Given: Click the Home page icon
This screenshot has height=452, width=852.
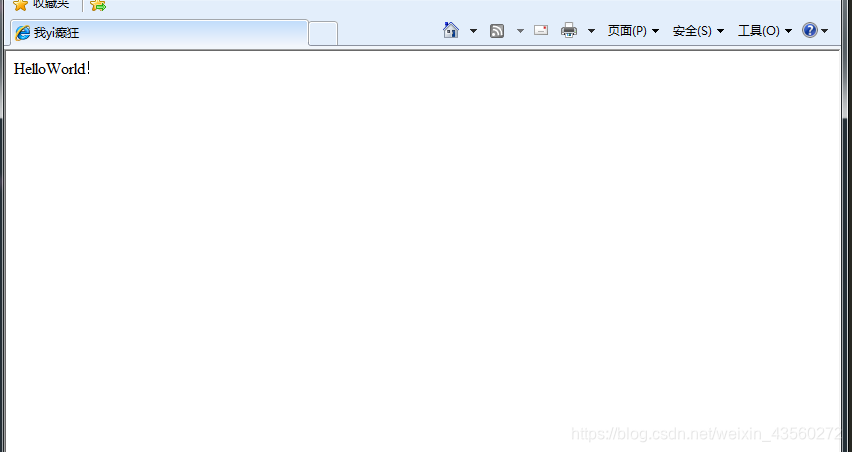Looking at the screenshot, I should pyautogui.click(x=451, y=30).
